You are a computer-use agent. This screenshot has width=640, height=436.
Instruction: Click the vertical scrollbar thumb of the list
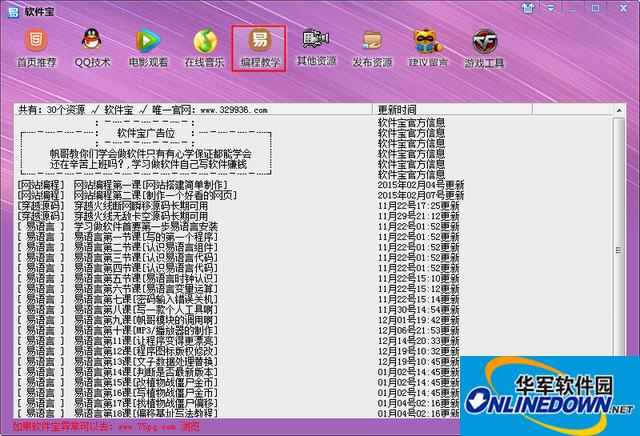pos(619,250)
